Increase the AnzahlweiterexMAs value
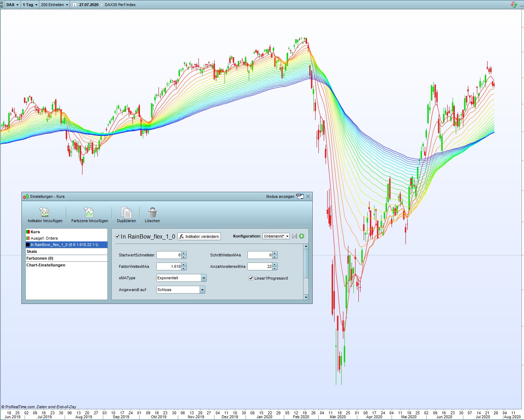Screen dimensions: 524x420 pyautogui.click(x=275, y=265)
